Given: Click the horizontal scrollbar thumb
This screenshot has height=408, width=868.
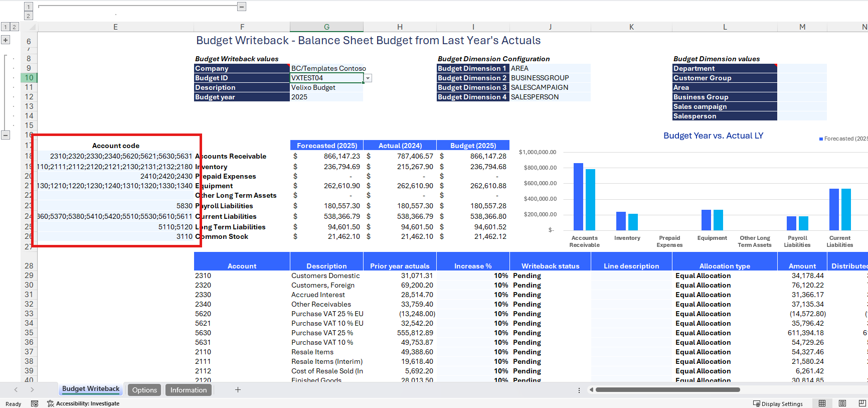Looking at the screenshot, I should pyautogui.click(x=667, y=390).
